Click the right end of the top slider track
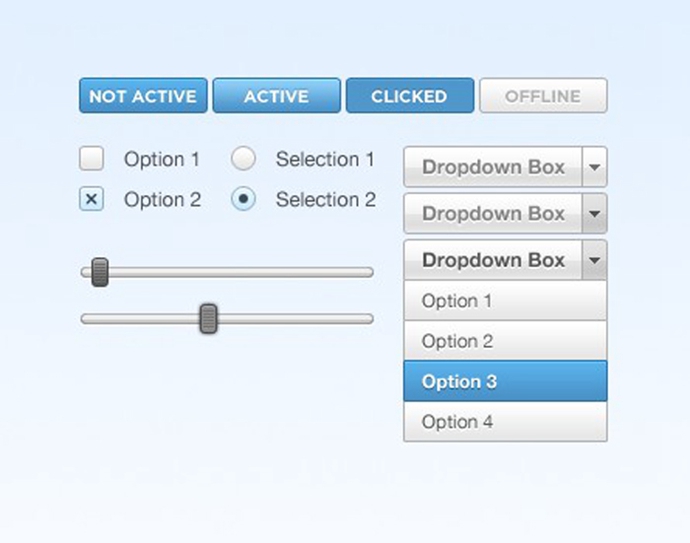Image resolution: width=690 pixels, height=543 pixels. click(x=366, y=272)
